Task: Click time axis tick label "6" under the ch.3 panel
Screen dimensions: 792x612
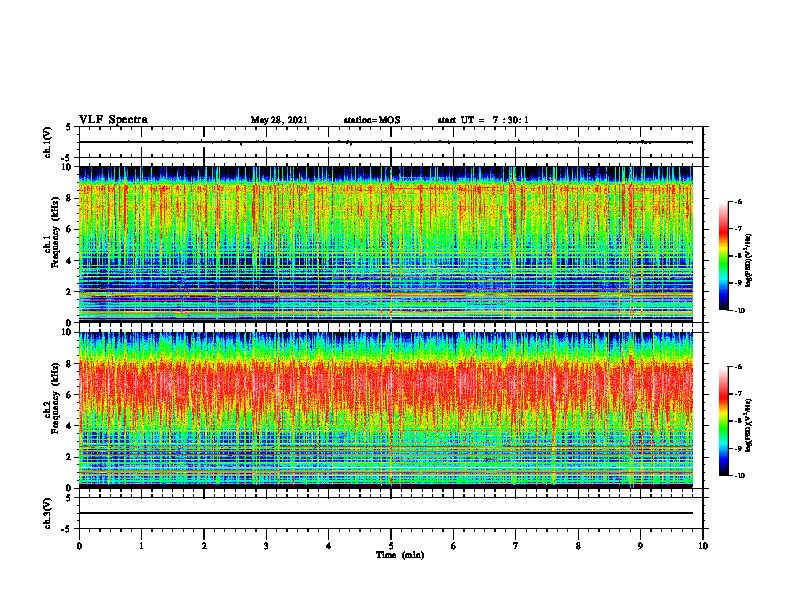Action: point(454,546)
